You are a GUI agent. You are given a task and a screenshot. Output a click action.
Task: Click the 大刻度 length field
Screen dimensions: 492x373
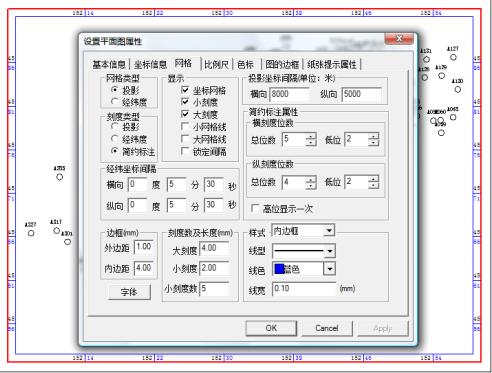[214, 249]
